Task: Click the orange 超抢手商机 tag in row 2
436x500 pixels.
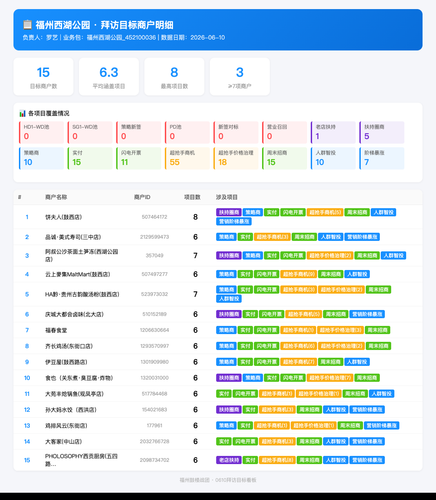Action: (x=272, y=237)
